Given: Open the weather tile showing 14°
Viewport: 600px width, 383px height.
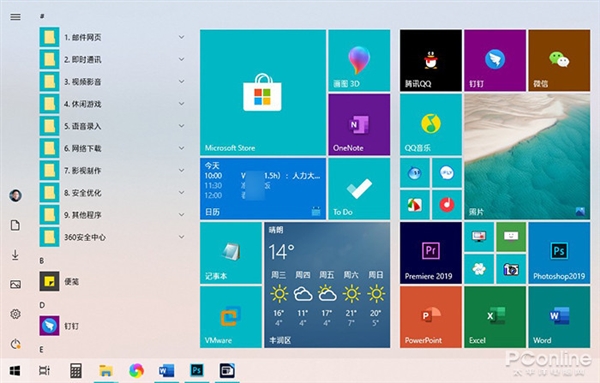Looking at the screenshot, I should [x=327, y=285].
